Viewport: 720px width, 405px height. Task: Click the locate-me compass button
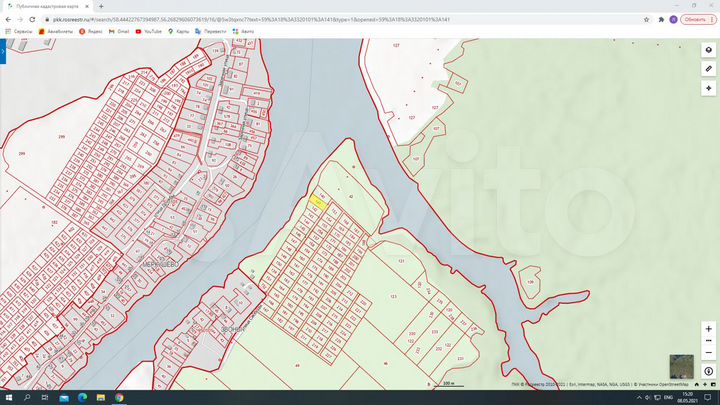[x=709, y=371]
